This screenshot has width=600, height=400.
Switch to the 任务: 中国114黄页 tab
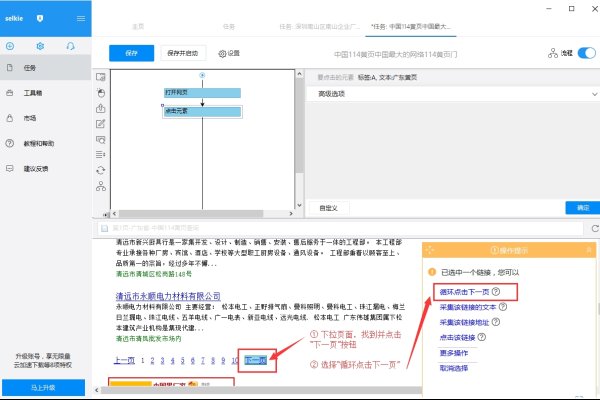411,26
